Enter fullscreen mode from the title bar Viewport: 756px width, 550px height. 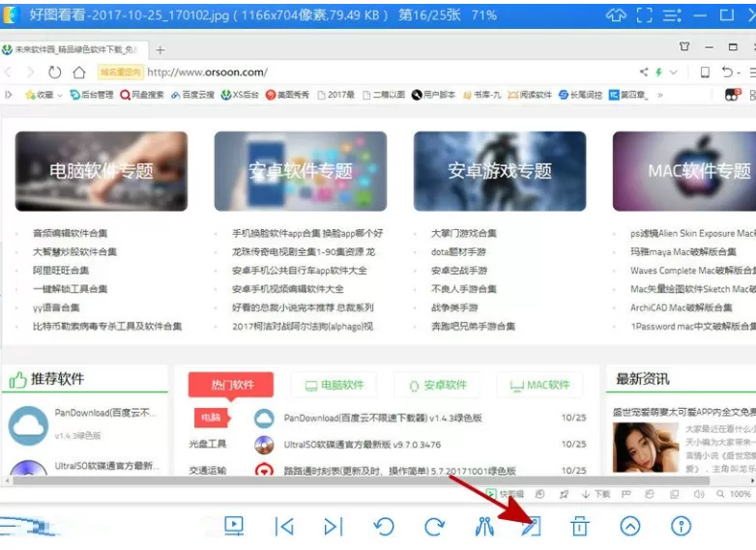[x=644, y=15]
